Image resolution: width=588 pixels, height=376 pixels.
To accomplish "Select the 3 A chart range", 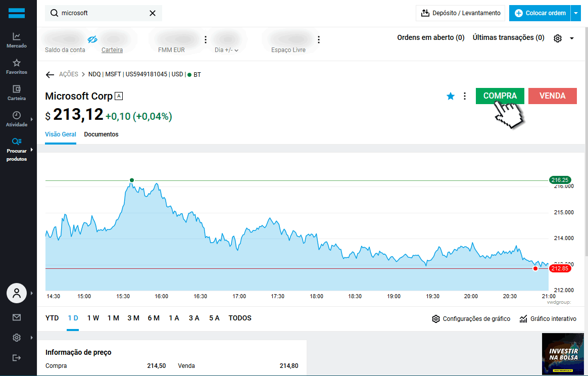I will coord(194,318).
